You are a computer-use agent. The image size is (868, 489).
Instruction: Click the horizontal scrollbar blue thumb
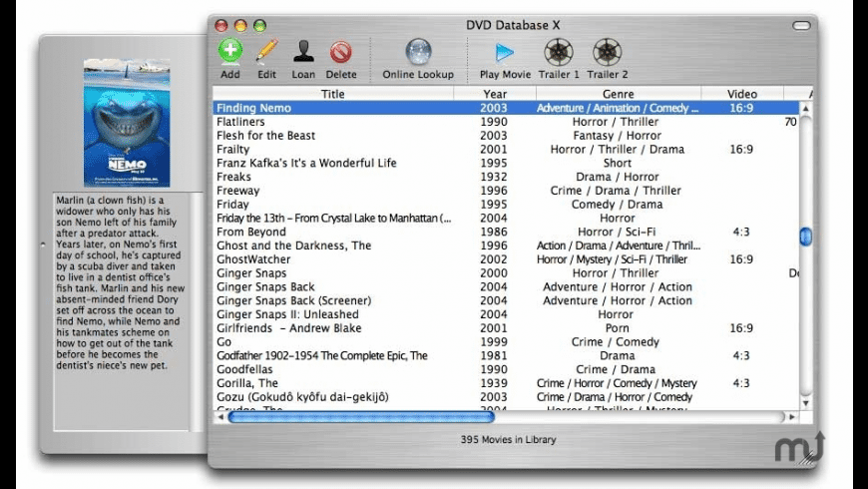point(361,416)
